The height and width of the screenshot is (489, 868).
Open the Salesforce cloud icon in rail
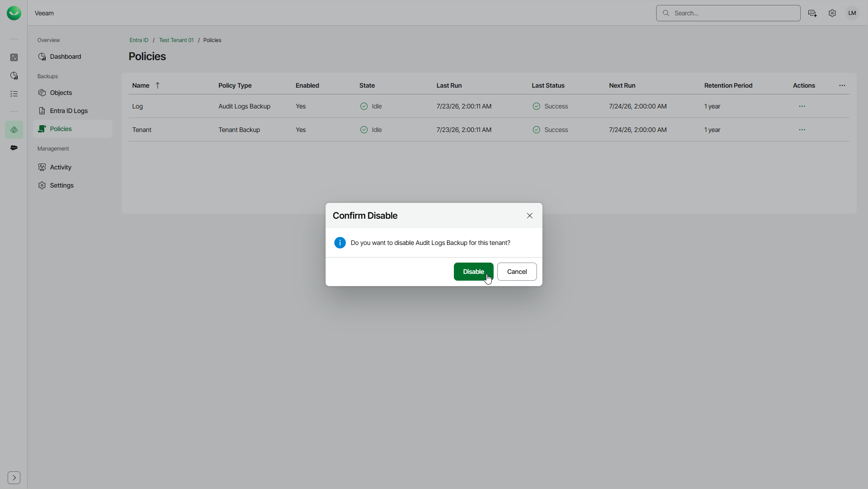[14, 148]
